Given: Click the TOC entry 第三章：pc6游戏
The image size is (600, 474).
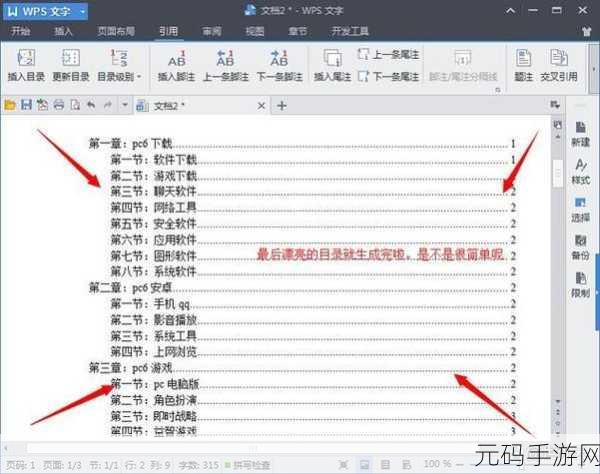Looking at the screenshot, I should click(302, 368).
